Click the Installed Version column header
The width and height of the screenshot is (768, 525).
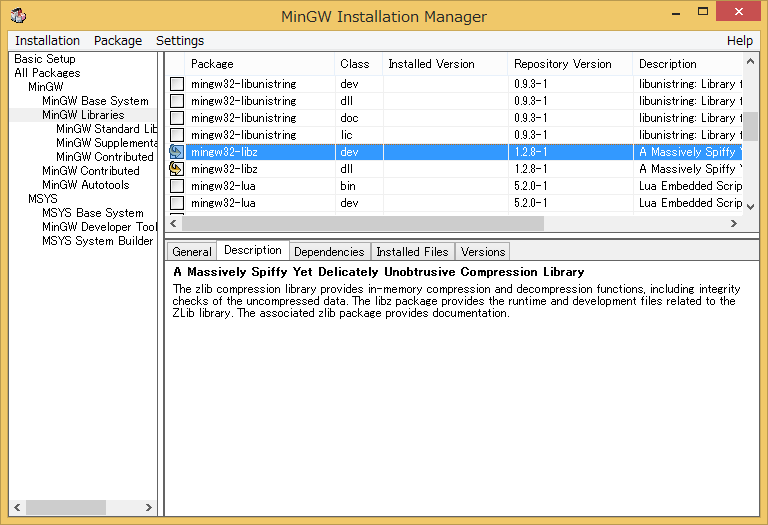(x=445, y=64)
